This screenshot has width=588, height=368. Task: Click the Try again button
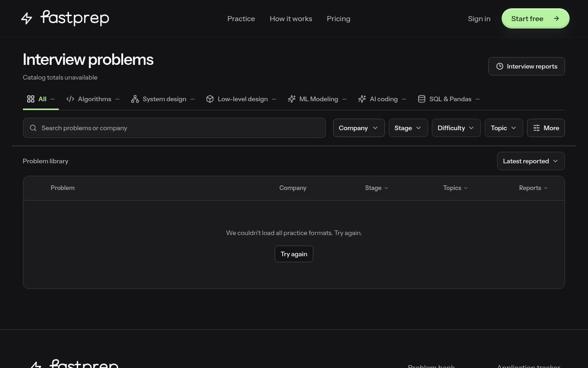[x=294, y=254]
